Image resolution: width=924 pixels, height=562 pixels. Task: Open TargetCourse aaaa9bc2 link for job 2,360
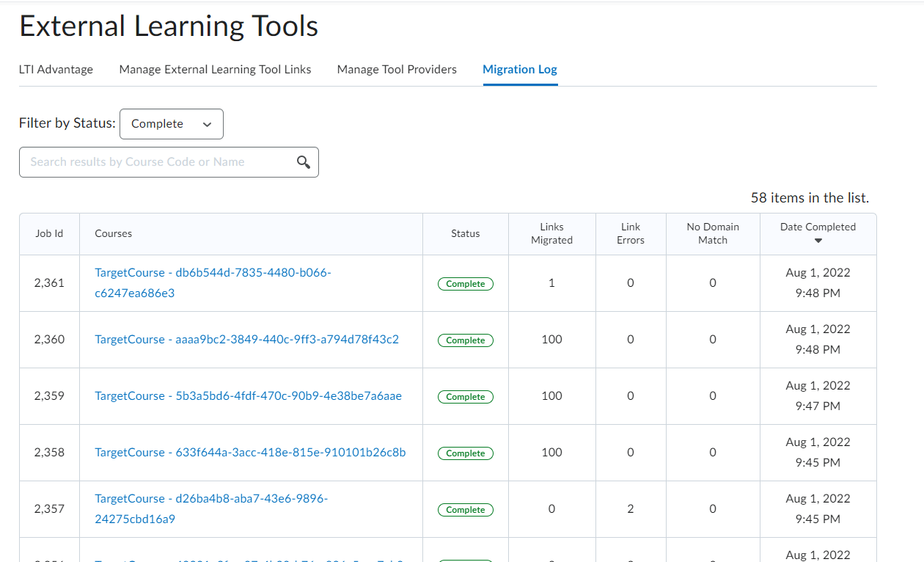click(x=246, y=340)
